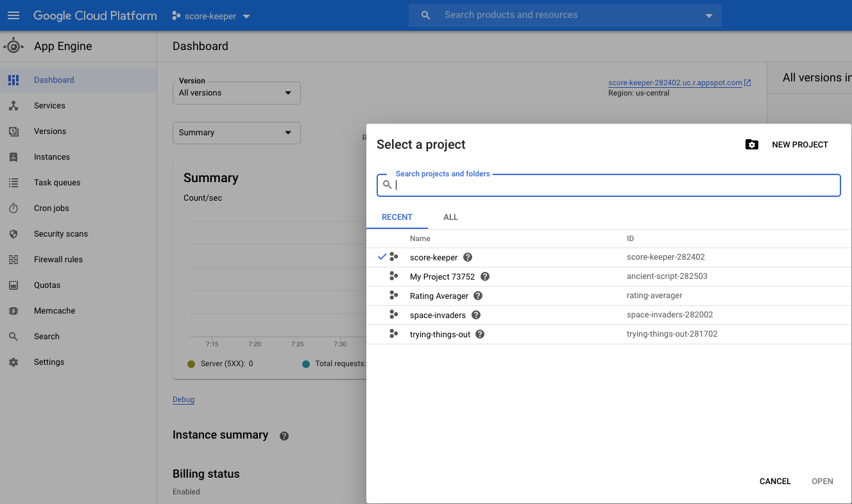Screen dimensions: 852x504
Task: Expand the search bar dropdown arrow
Action: pyautogui.click(x=709, y=16)
